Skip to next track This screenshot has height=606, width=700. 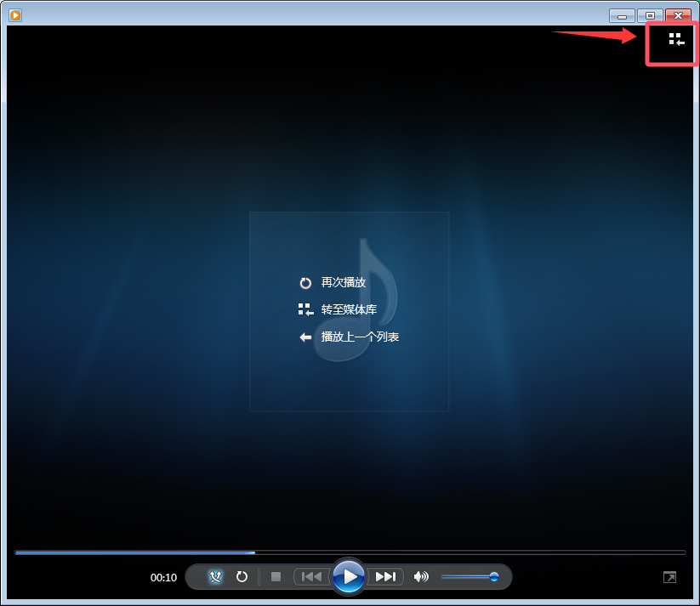tap(385, 577)
